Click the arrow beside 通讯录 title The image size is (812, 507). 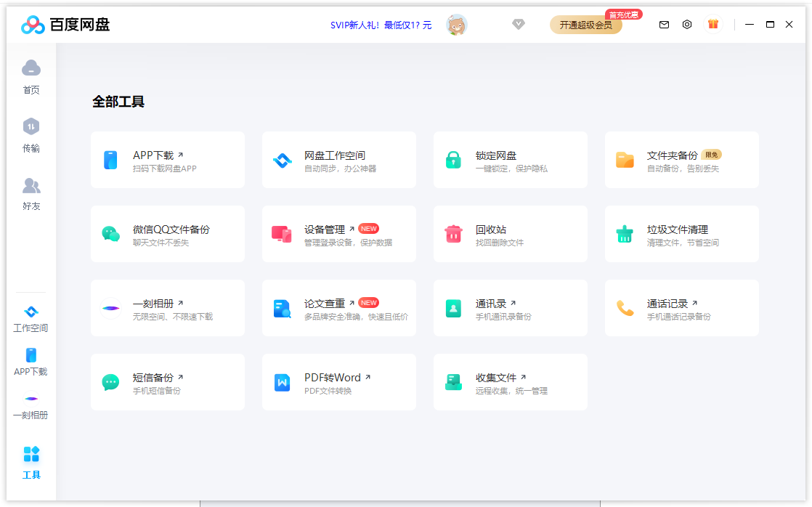tap(513, 303)
